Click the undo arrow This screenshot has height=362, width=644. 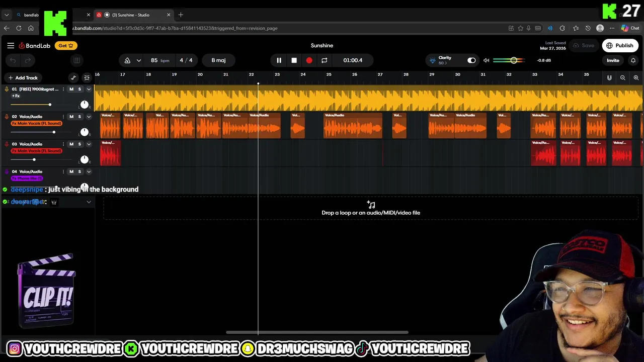[13, 60]
